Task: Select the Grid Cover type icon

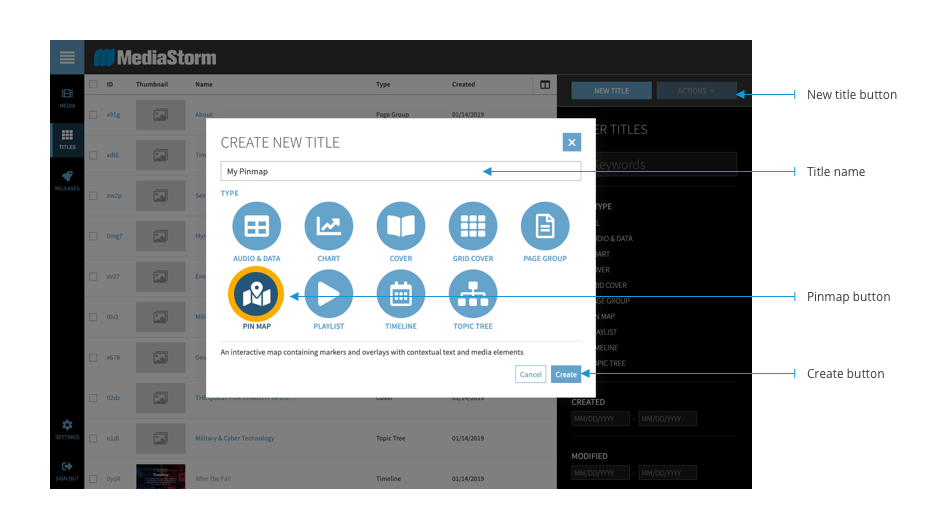Action: 473,226
